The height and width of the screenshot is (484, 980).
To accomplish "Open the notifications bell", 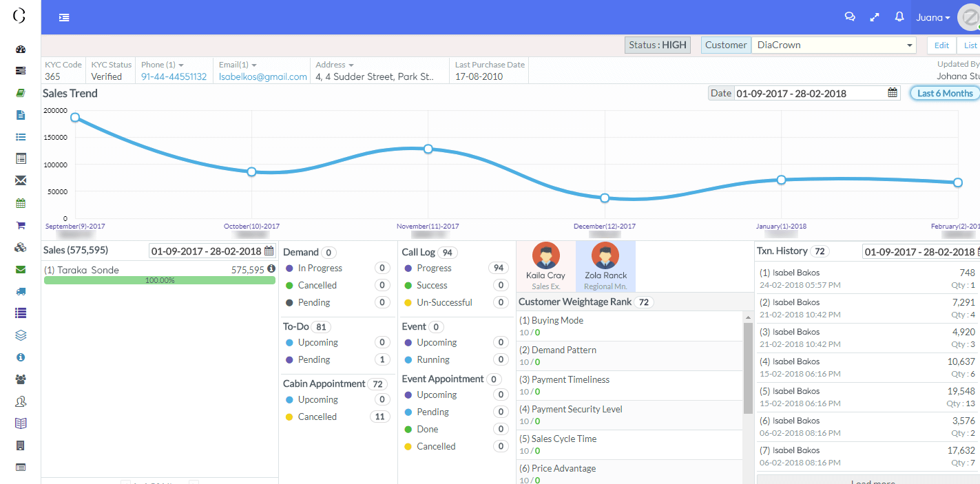I will [x=899, y=17].
